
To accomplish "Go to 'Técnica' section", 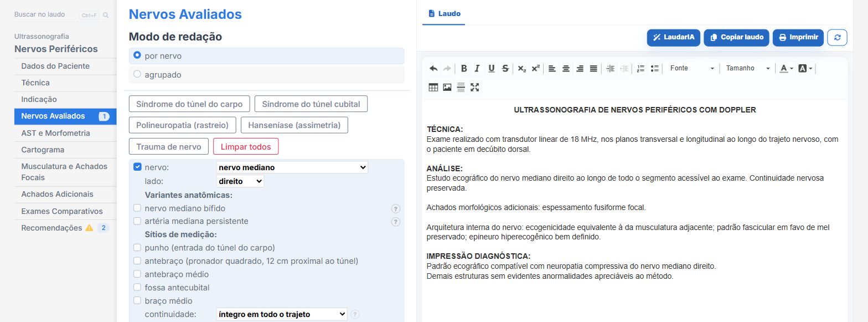I will click(x=65, y=83).
